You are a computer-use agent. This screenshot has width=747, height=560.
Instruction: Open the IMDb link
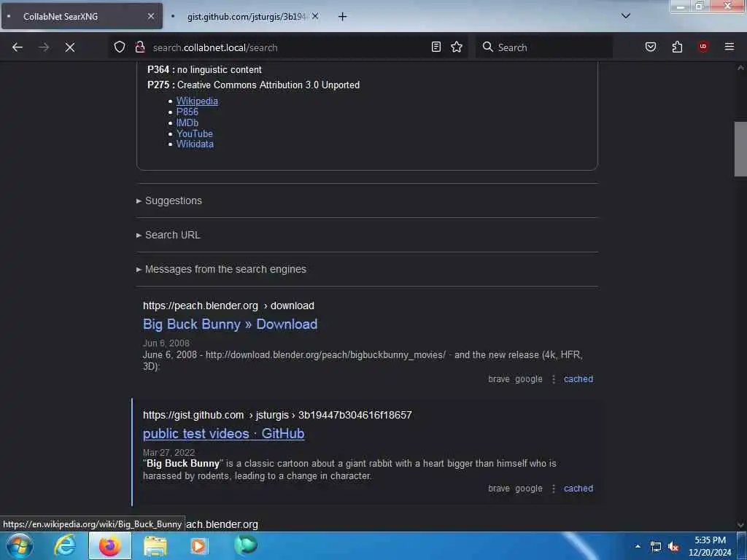pos(187,122)
